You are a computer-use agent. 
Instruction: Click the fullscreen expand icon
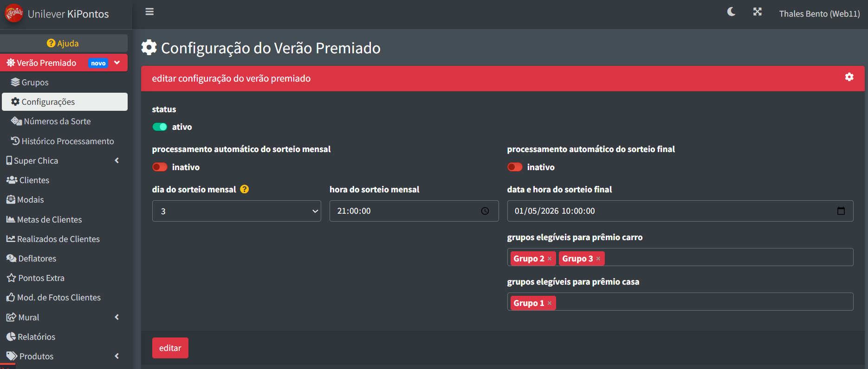[x=757, y=12]
